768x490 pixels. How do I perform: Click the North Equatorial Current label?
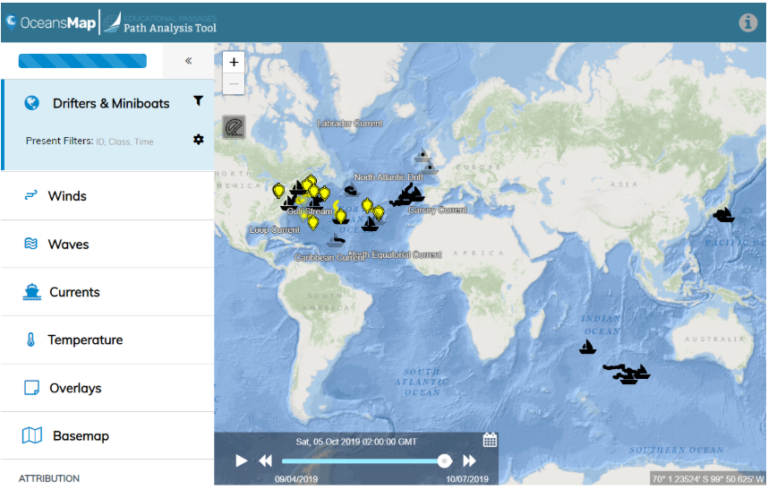point(395,254)
